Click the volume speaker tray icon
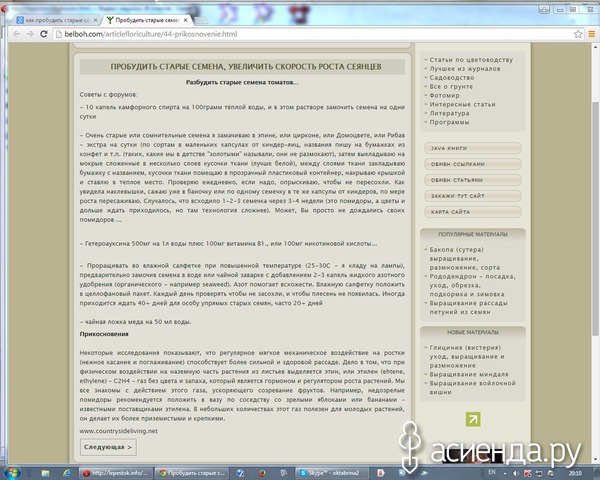 point(515,473)
